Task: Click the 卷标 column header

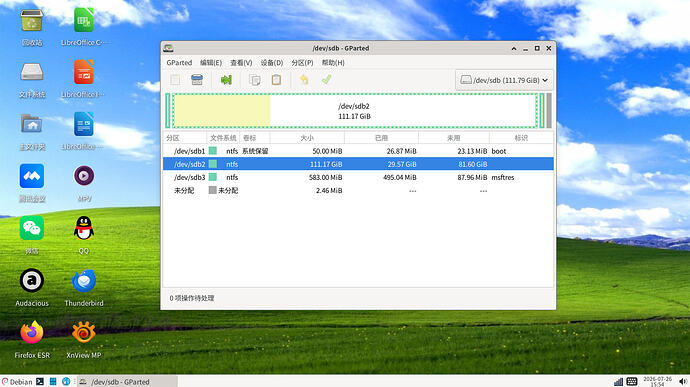Action: (255, 138)
